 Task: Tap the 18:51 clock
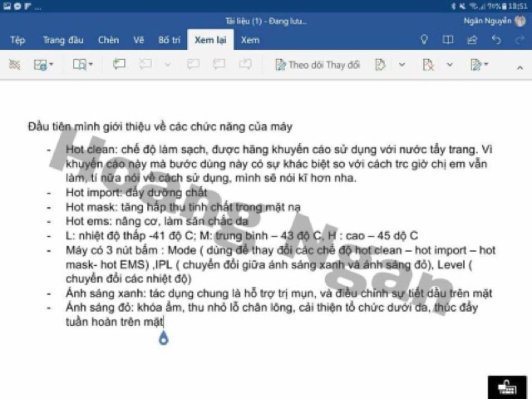[518, 6]
